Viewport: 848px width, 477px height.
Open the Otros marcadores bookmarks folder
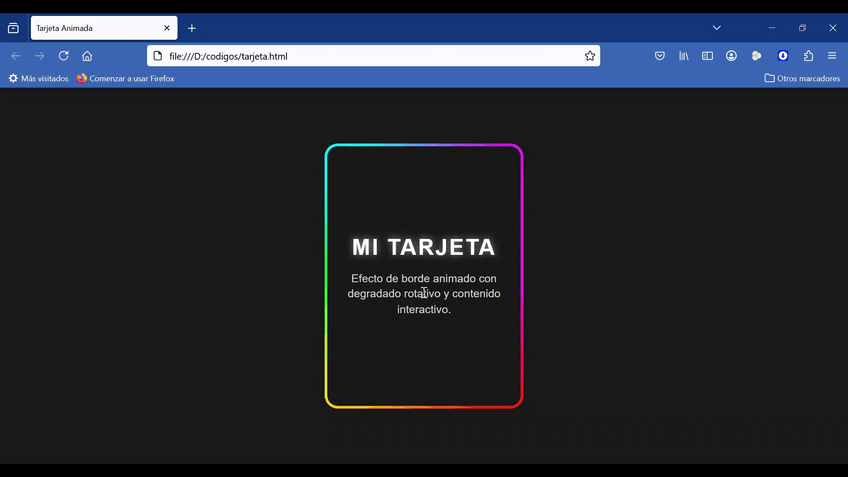tap(802, 78)
